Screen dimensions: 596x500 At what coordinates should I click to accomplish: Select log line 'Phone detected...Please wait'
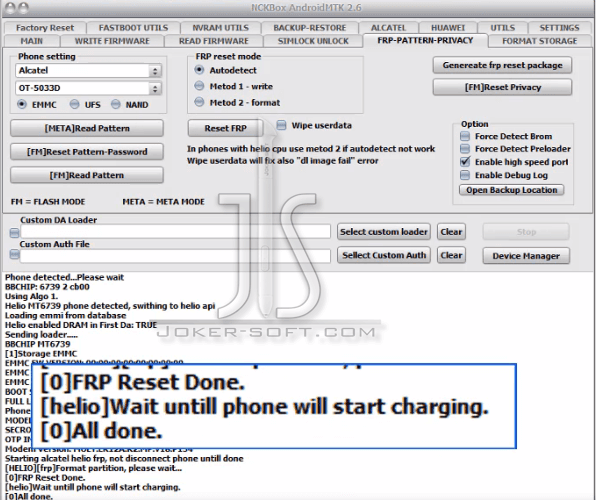[64, 277]
